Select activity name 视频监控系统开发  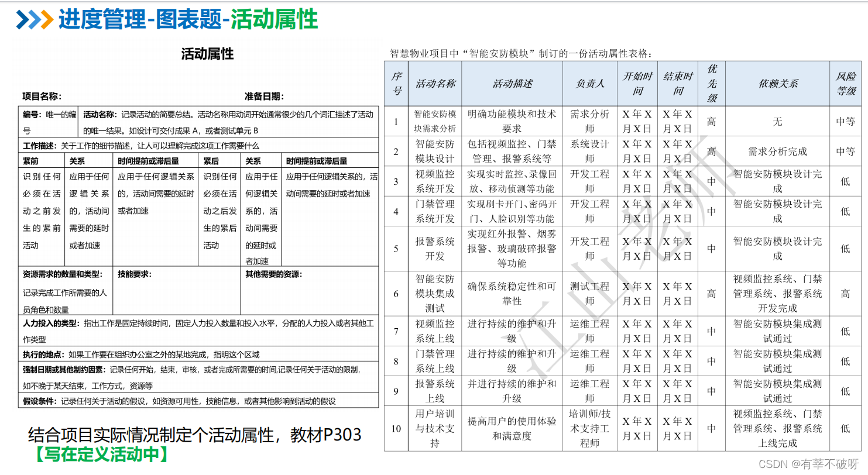pos(435,181)
